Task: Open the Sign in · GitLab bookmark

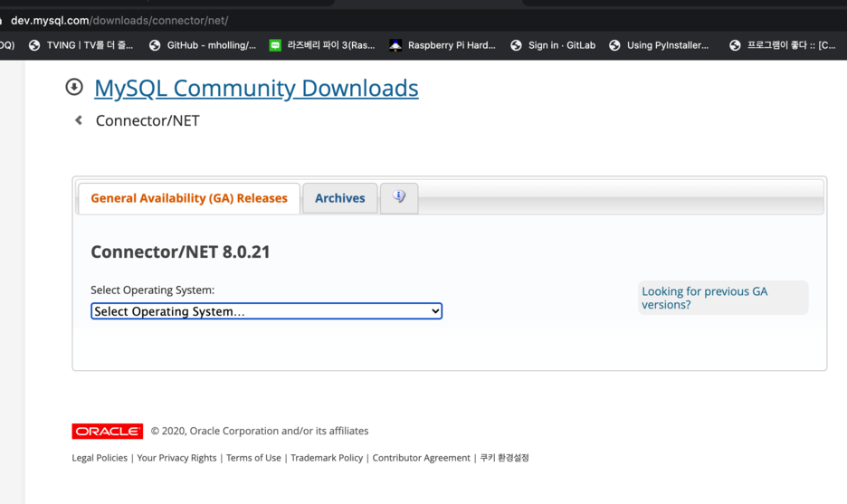Action: pyautogui.click(x=553, y=45)
